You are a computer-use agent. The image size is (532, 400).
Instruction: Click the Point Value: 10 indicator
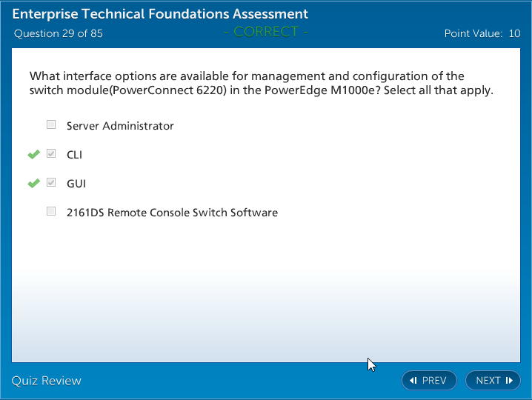(x=482, y=33)
